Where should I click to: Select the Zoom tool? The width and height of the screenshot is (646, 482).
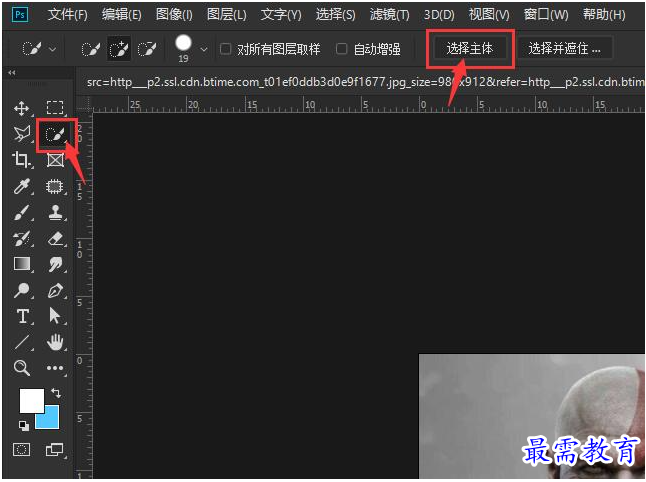pyautogui.click(x=21, y=368)
